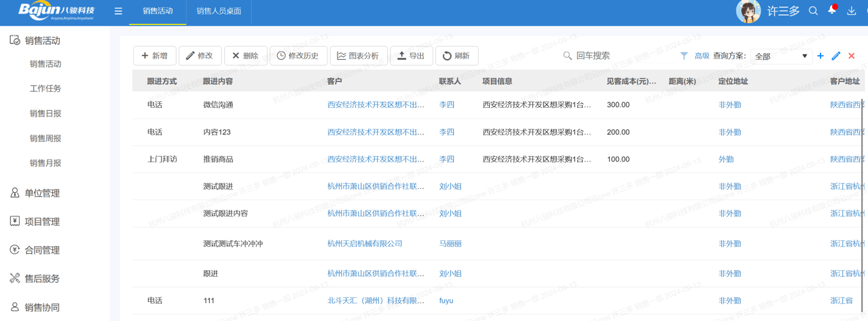
Task: Click the red X delete-scheme icon
Action: click(851, 56)
